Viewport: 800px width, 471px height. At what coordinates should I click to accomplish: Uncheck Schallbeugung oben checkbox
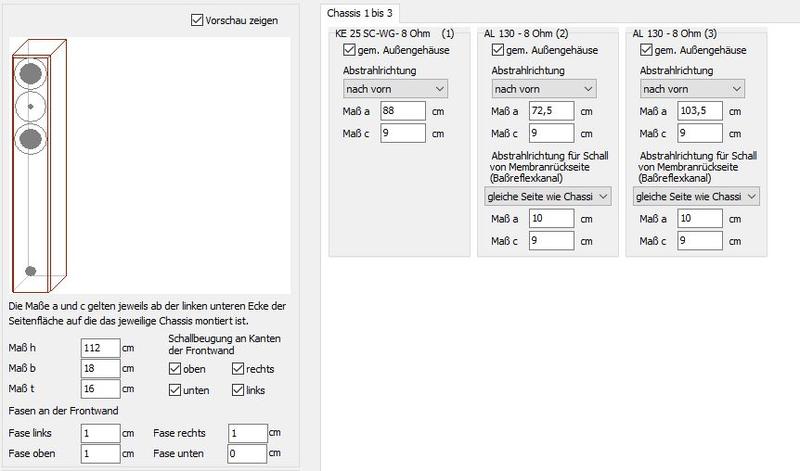tap(175, 368)
